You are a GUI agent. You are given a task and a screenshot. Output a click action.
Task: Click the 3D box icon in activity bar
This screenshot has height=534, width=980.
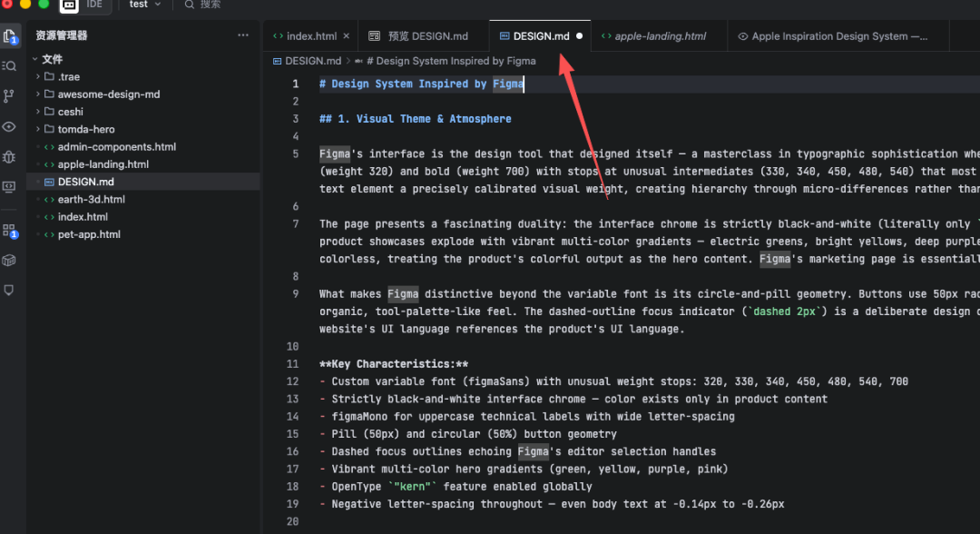10,261
